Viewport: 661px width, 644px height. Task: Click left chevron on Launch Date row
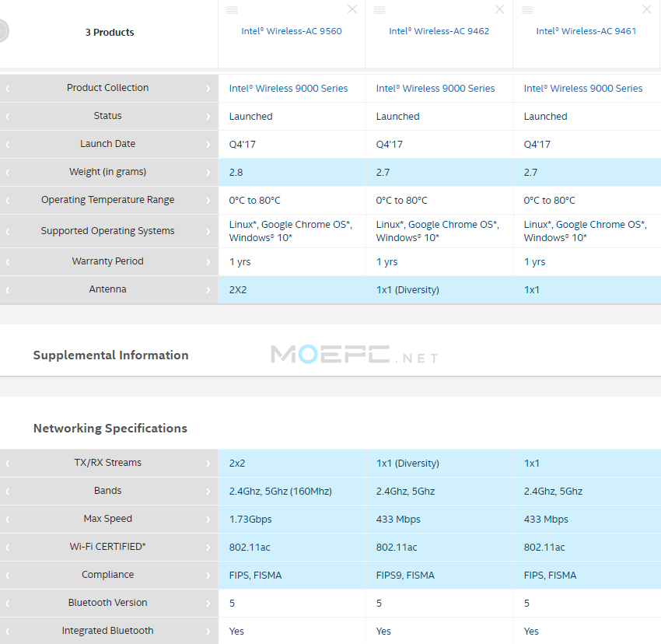tap(8, 144)
